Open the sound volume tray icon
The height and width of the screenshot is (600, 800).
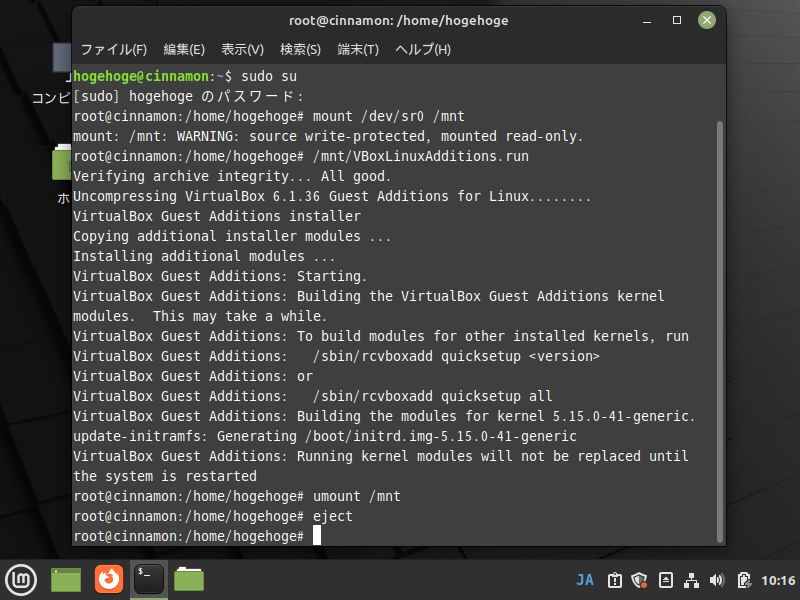tap(717, 580)
